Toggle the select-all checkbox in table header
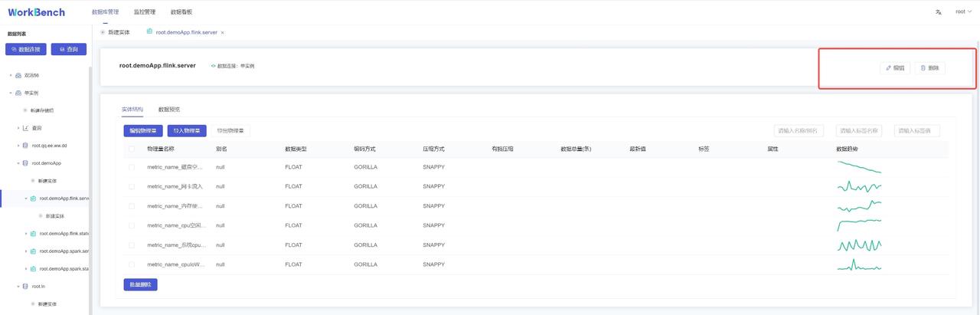This screenshot has height=315, width=980. click(132, 149)
